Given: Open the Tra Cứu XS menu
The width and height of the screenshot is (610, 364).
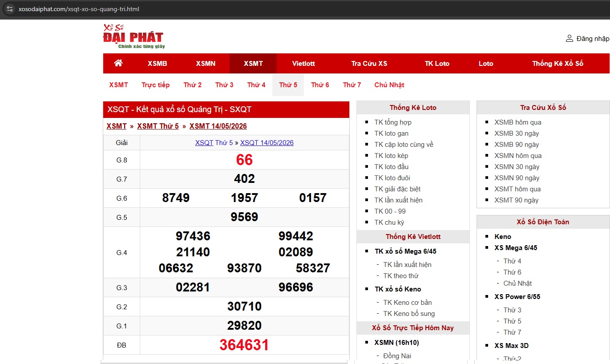Looking at the screenshot, I should pyautogui.click(x=369, y=64).
